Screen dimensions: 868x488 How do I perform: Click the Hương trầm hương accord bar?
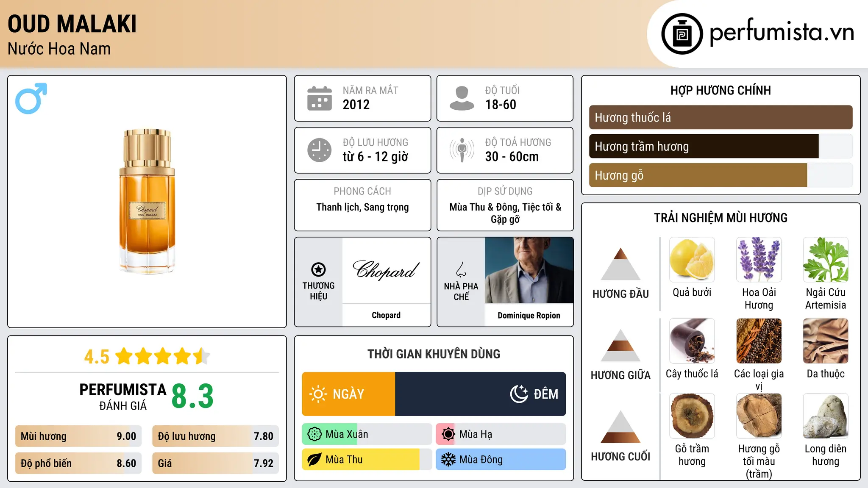click(x=721, y=146)
